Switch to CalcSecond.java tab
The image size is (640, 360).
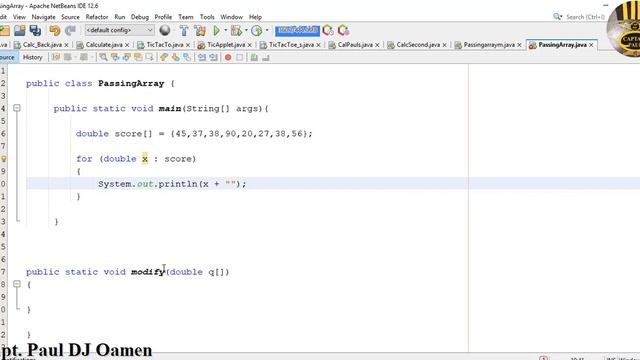pyautogui.click(x=418, y=44)
